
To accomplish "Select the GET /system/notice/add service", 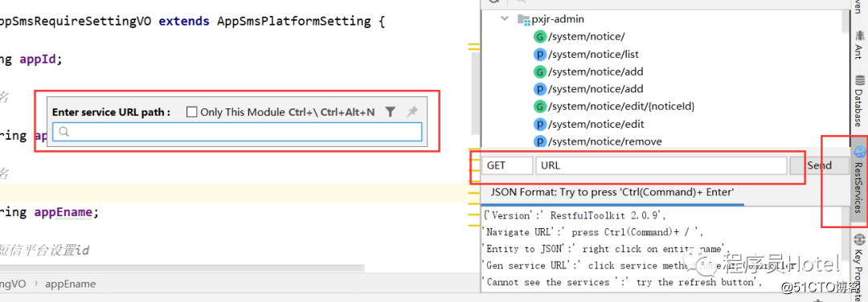I will point(588,71).
